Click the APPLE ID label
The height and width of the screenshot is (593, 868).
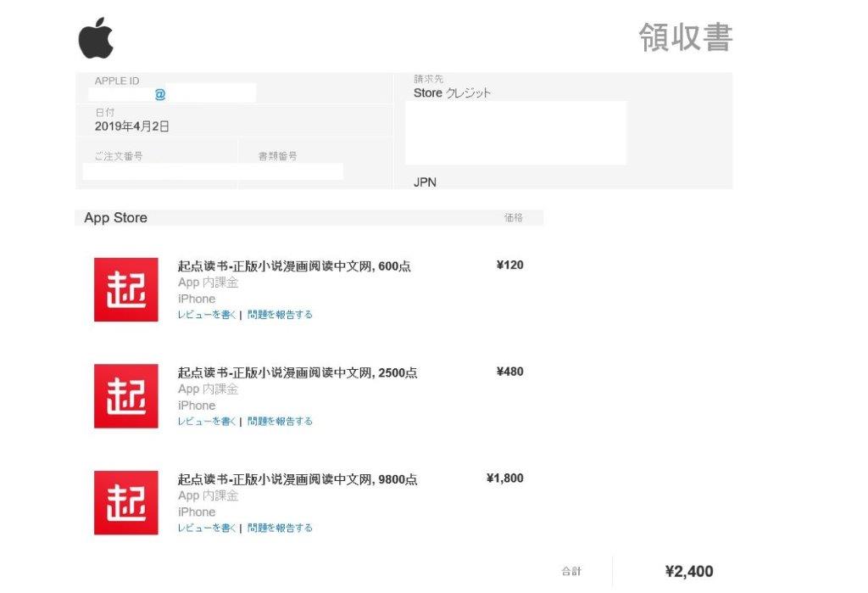(x=117, y=81)
